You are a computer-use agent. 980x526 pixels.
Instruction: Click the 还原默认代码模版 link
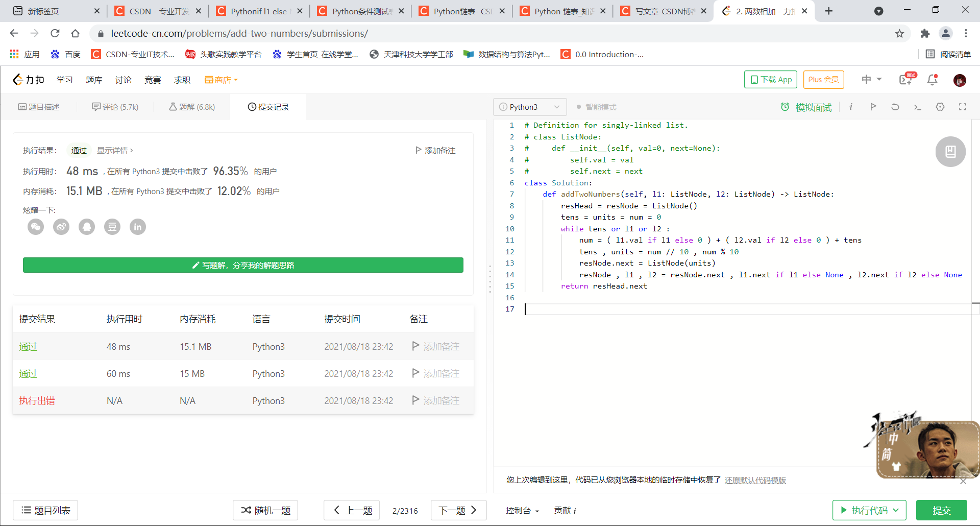[x=755, y=480]
